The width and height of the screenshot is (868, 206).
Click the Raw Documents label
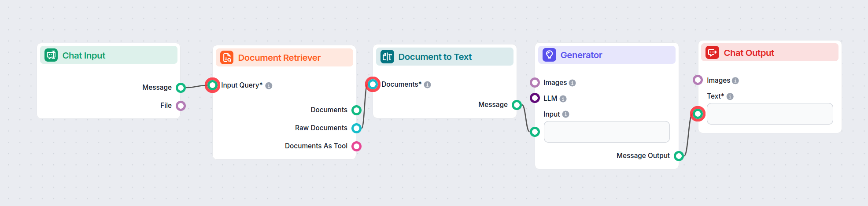click(x=321, y=128)
